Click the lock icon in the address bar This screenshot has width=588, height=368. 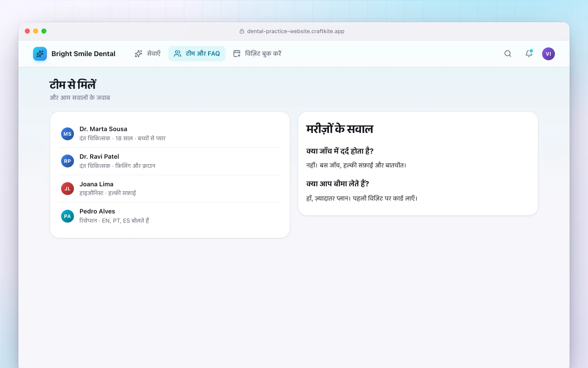[242, 31]
